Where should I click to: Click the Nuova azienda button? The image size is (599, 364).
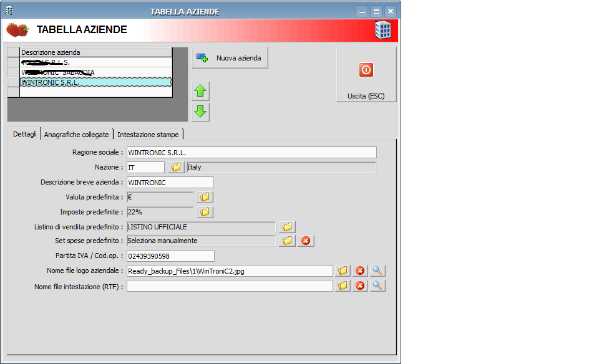click(x=230, y=58)
